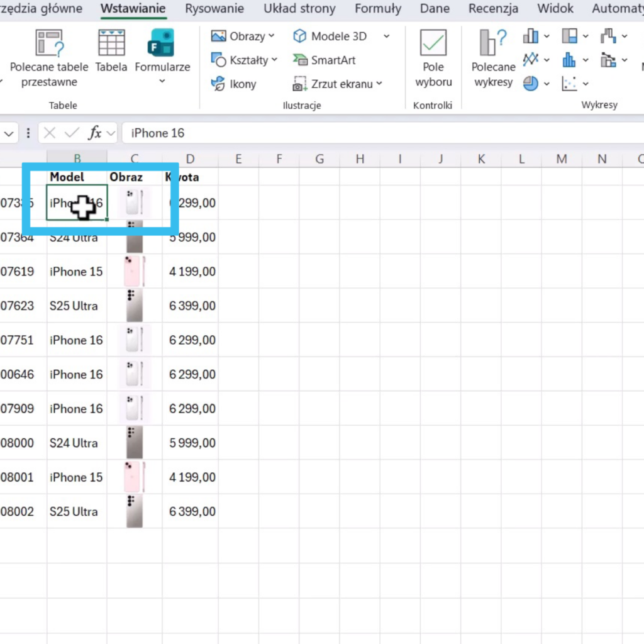644x644 pixels.
Task: Insert a pie chart from Wykresy group
Action: tap(531, 84)
